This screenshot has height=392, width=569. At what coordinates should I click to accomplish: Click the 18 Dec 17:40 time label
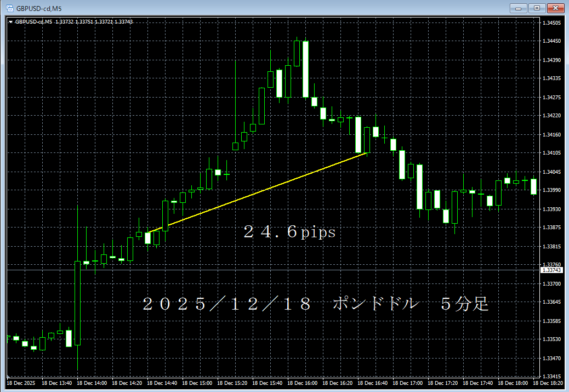477,383
